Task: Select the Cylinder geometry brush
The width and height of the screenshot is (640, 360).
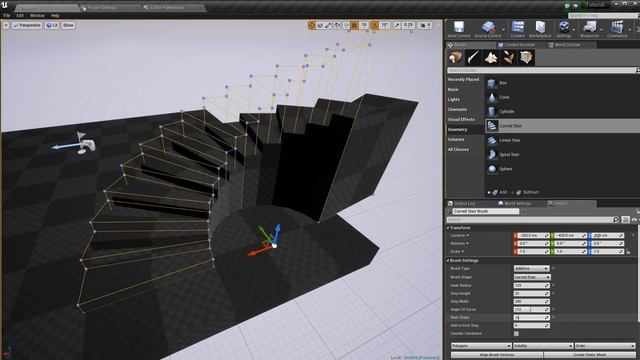Action: point(562,111)
